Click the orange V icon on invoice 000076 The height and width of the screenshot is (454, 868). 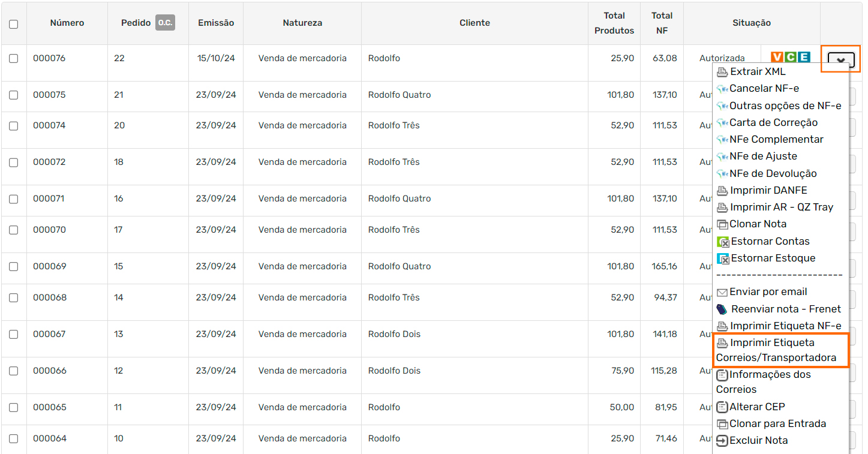click(777, 57)
